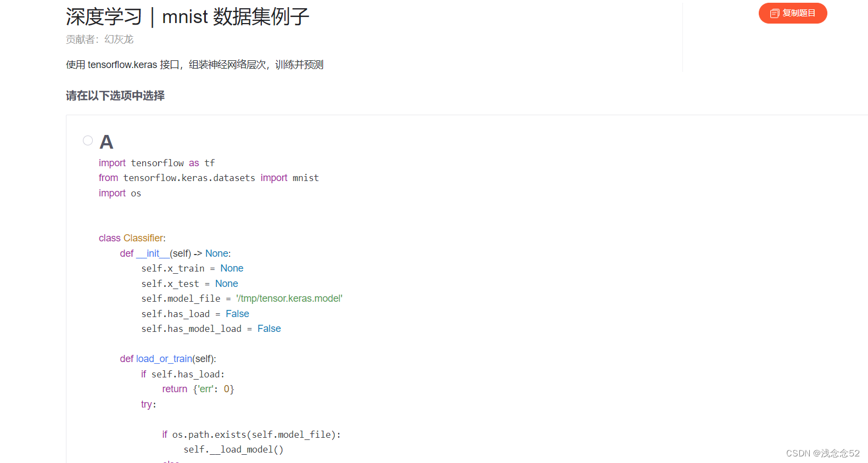Screen dimensions: 868x463
Task: Click the orange 复制题目 button
Action: (x=792, y=13)
